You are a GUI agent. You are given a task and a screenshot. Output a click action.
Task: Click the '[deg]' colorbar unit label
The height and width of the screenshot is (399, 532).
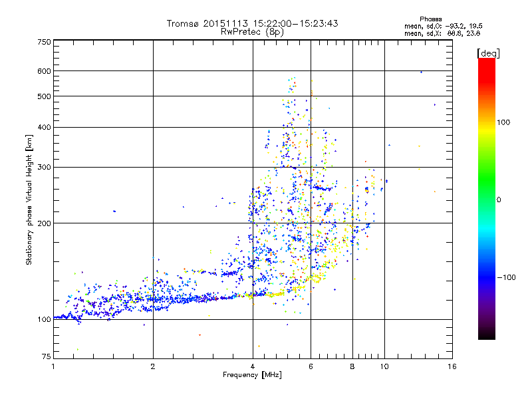point(488,53)
